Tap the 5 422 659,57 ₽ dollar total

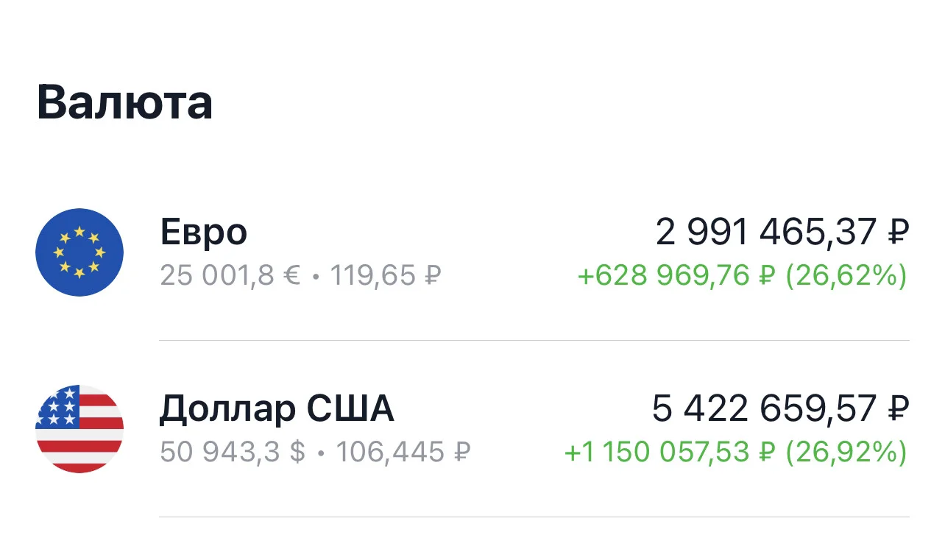click(781, 409)
